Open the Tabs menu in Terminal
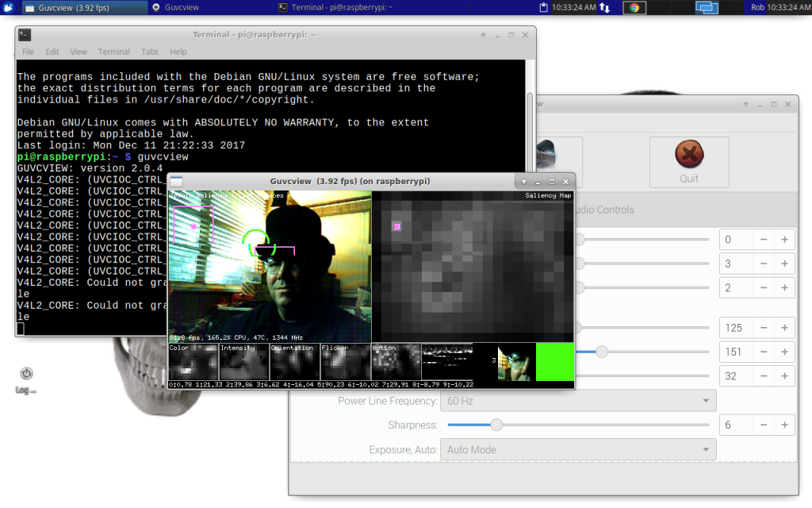 pyautogui.click(x=150, y=52)
